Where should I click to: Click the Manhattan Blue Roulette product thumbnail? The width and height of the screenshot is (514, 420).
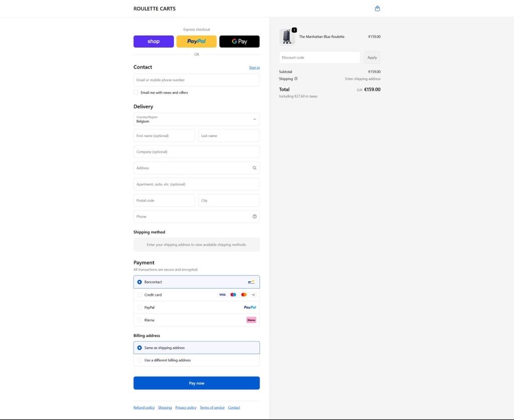pos(287,37)
